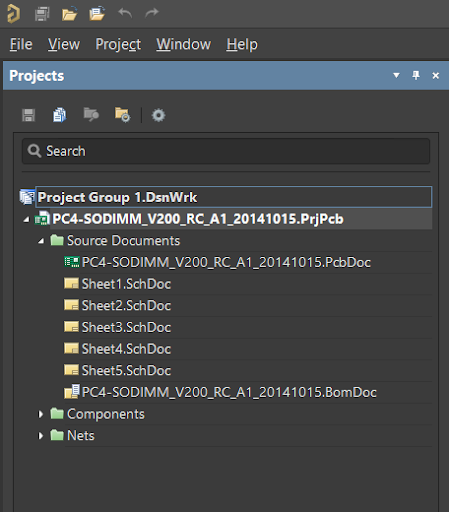449x512 pixels.
Task: Open the Project menu
Action: click(x=118, y=44)
